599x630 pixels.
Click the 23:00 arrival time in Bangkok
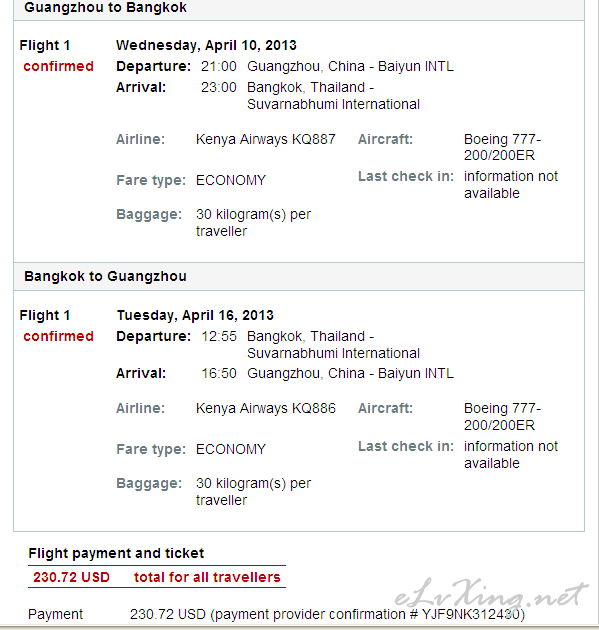219,87
